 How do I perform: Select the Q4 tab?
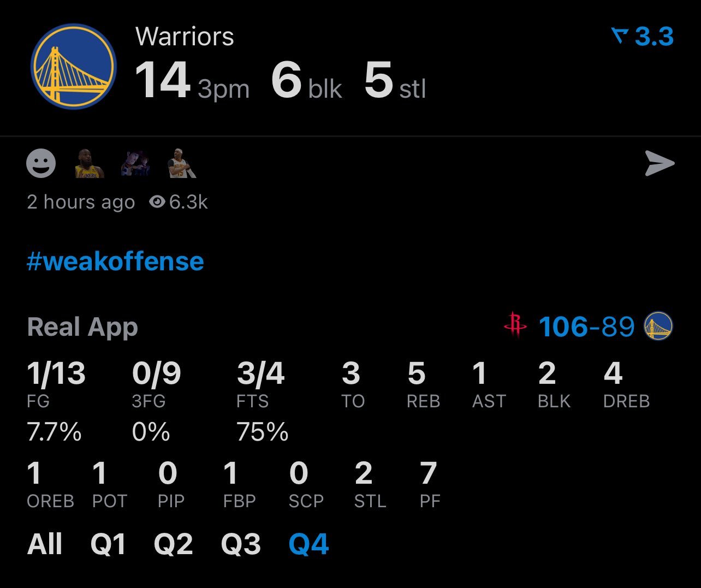point(308,544)
